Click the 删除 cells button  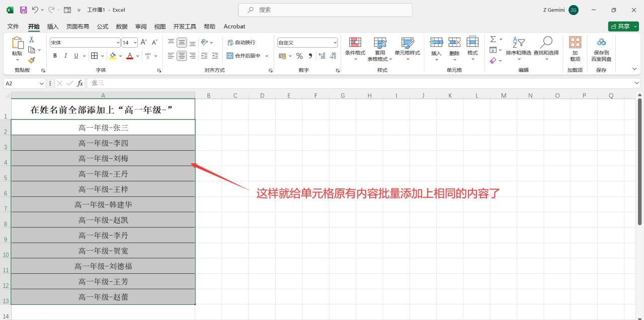454,49
